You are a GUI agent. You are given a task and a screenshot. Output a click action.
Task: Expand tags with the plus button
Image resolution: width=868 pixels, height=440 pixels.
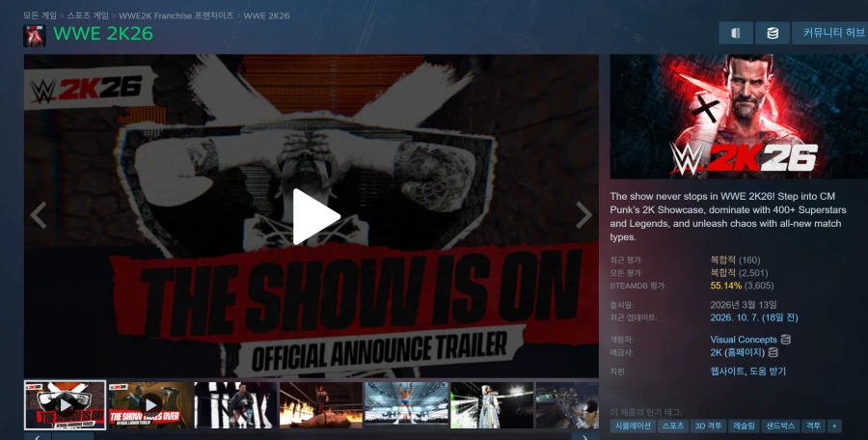point(834,426)
